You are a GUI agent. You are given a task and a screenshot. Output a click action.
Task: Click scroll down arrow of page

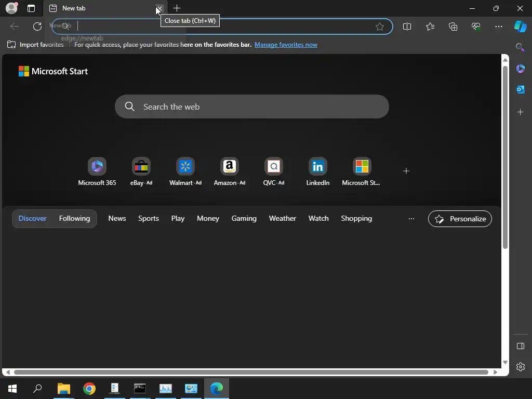(505, 362)
